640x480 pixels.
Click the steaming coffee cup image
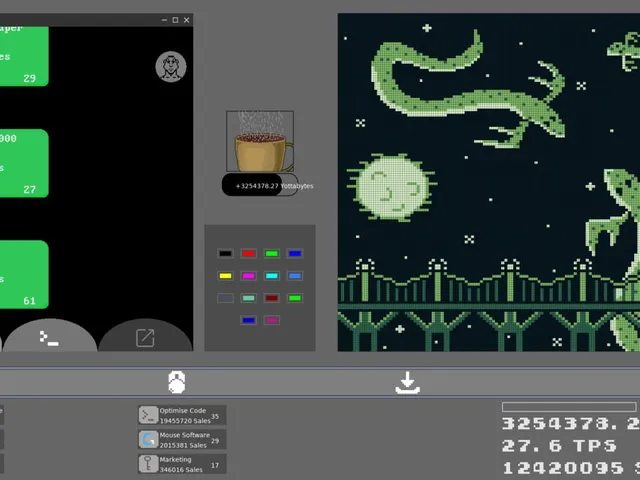coord(260,141)
